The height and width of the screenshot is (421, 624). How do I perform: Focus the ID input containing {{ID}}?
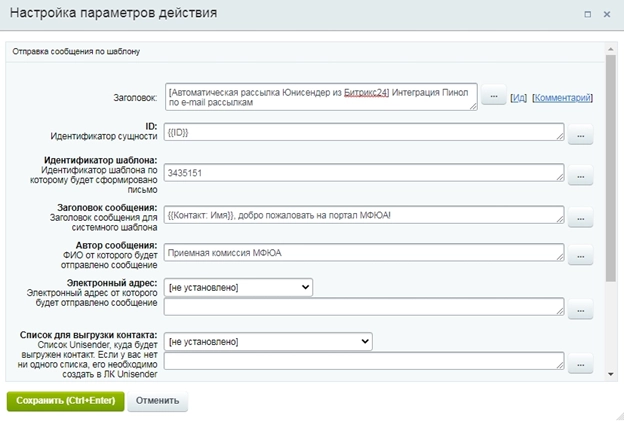click(x=365, y=132)
